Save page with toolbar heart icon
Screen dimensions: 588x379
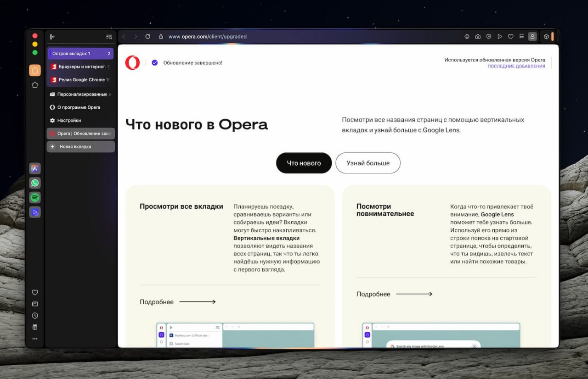(x=510, y=37)
